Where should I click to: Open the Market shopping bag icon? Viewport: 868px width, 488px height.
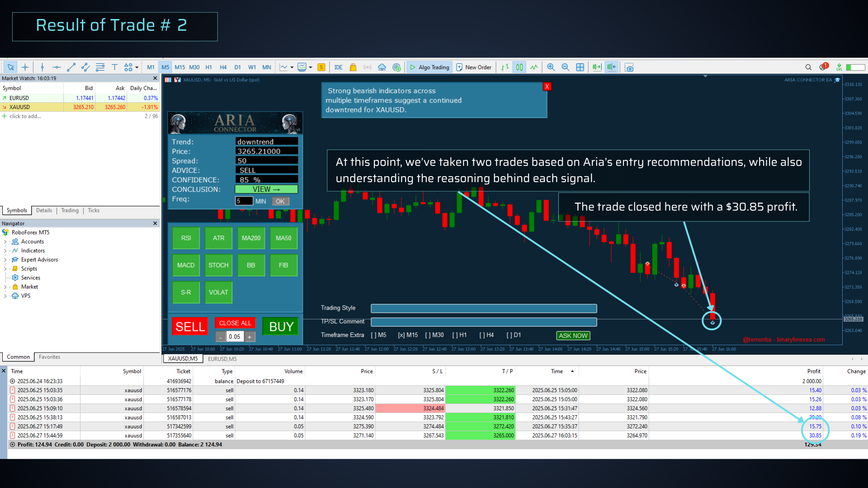point(353,67)
